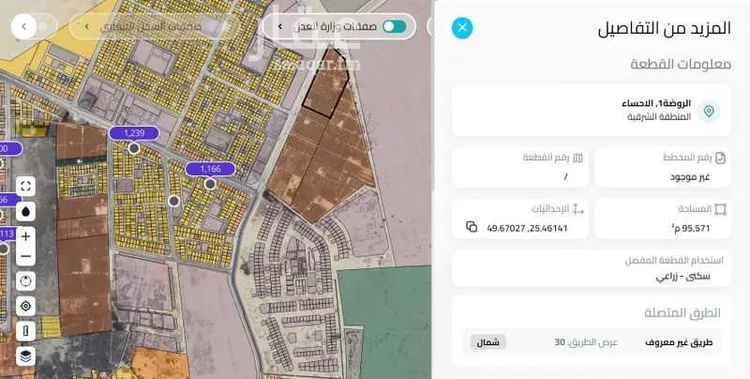
Task: Select the 1,166 price marker on map
Action: click(210, 169)
